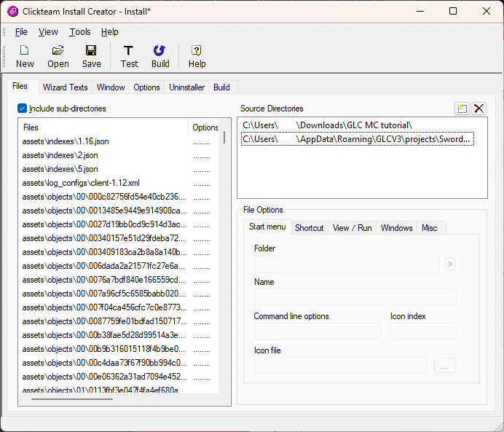Maximize the Install Creator window
Viewport: 504px width, 432px height.
[x=453, y=11]
